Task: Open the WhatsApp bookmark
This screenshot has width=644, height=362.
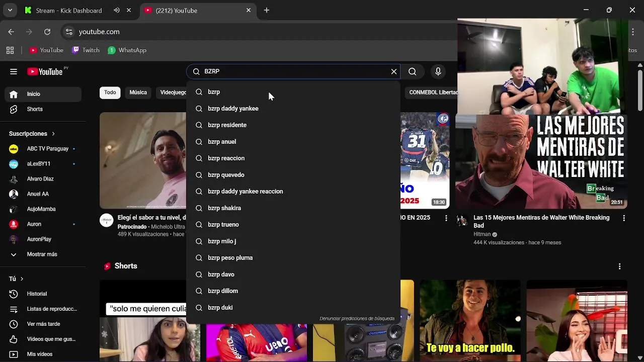Action: pos(127,50)
